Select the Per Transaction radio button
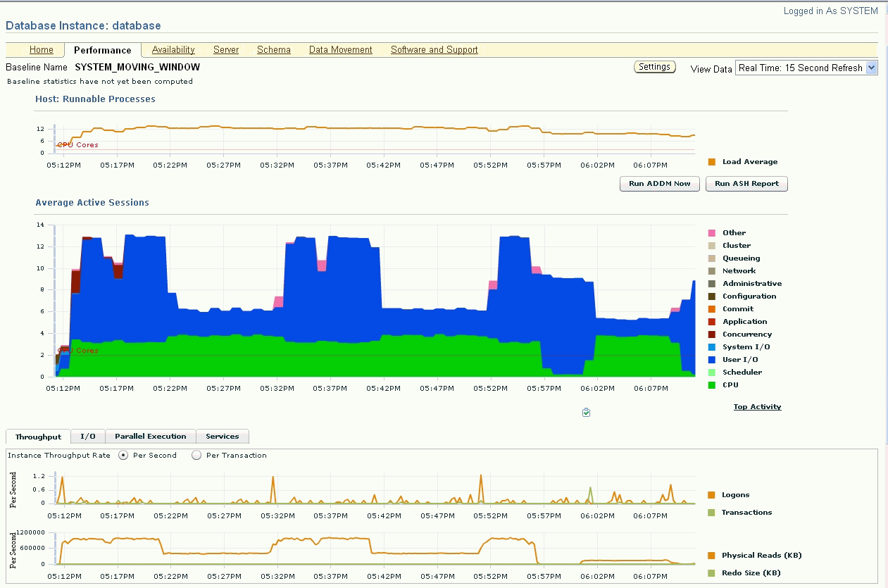 196,455
